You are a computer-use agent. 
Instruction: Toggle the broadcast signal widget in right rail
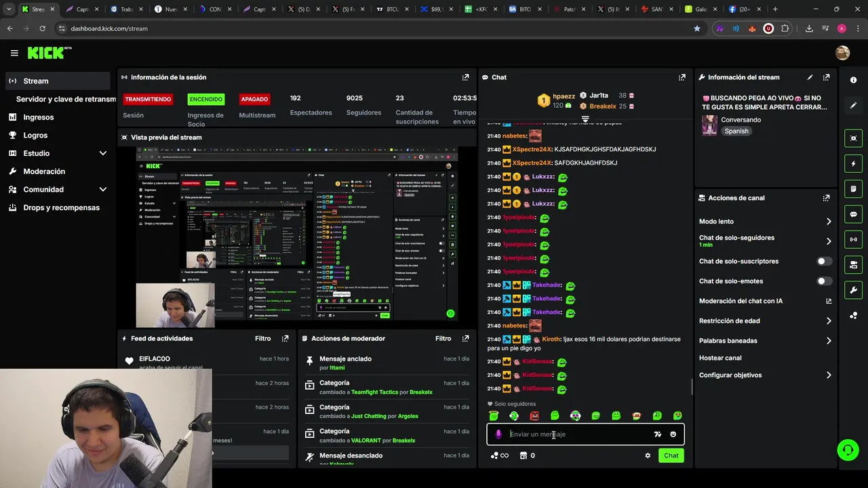coord(853,239)
